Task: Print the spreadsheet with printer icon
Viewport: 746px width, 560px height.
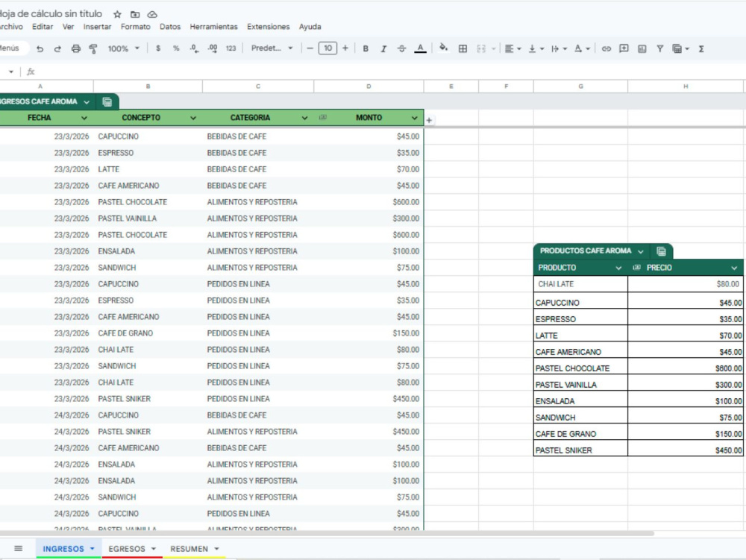Action: coord(75,48)
